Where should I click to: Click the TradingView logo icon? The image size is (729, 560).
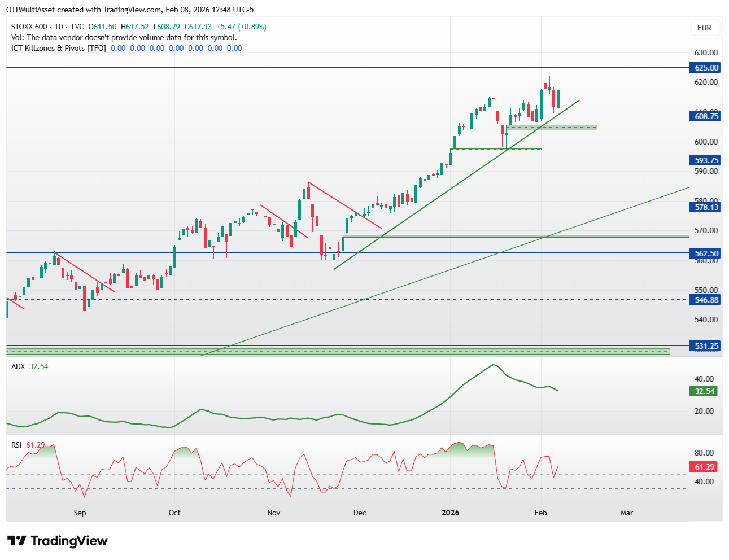16,541
